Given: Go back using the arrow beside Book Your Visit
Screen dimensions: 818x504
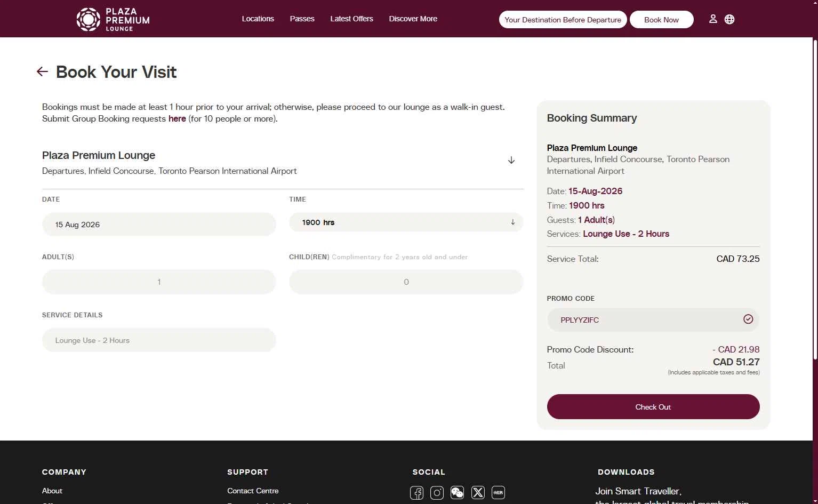Looking at the screenshot, I should pyautogui.click(x=42, y=71).
